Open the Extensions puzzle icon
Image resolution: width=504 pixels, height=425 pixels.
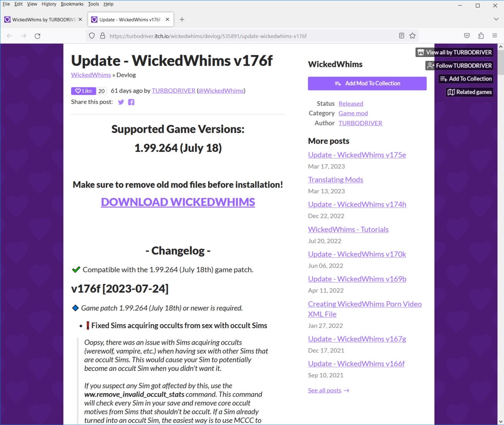481,36
